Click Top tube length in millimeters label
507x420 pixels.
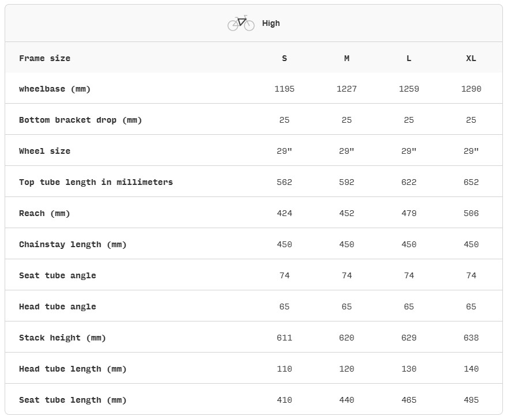[x=96, y=183]
